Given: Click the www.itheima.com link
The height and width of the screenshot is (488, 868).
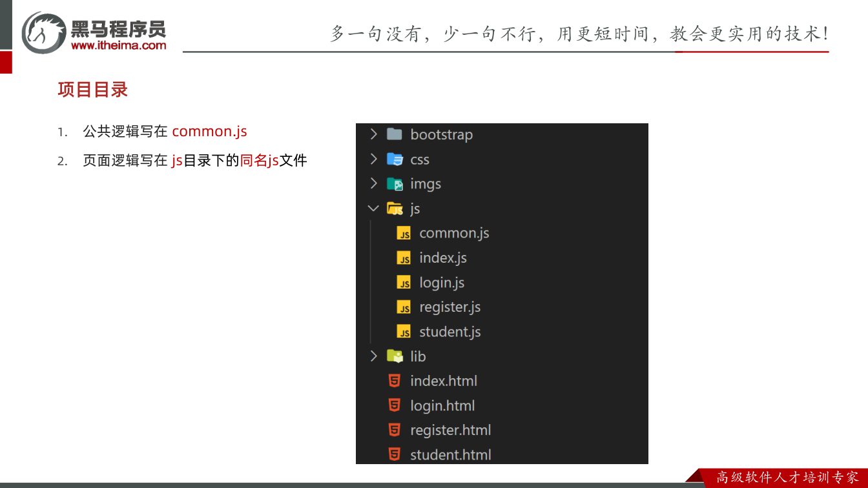Looking at the screenshot, I should click(119, 45).
